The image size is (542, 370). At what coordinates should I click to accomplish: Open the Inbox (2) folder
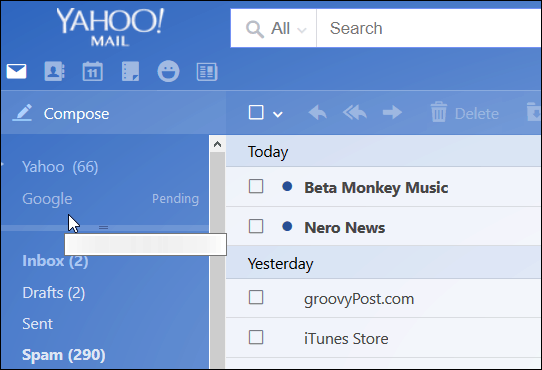coord(55,261)
